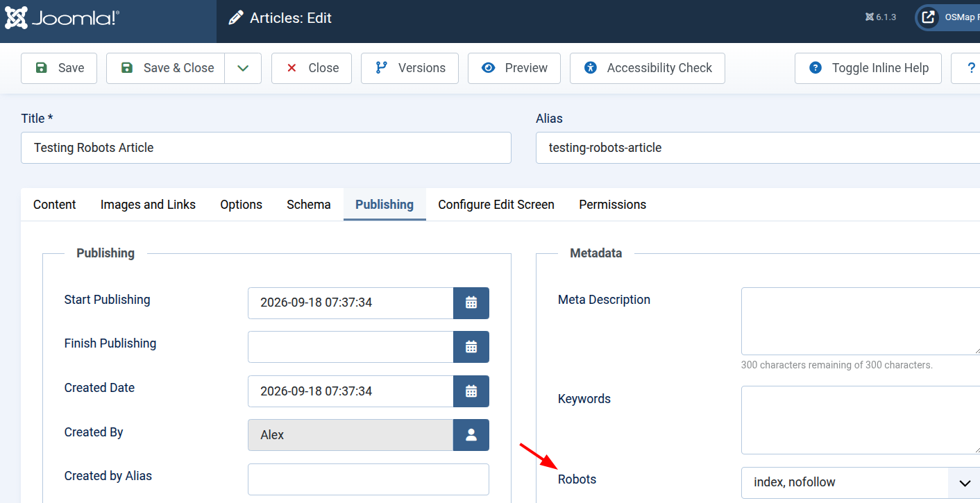The width and height of the screenshot is (980, 503).
Task: Open the Finish Publishing calendar picker
Action: 471,347
